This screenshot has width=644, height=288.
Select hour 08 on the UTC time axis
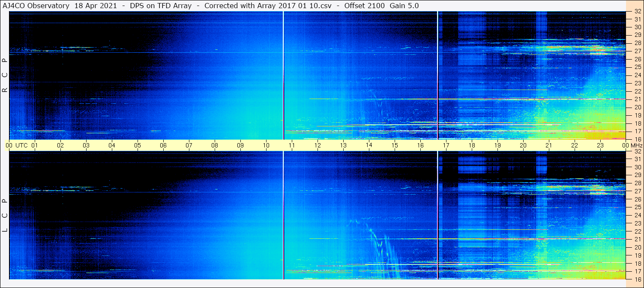215,145
